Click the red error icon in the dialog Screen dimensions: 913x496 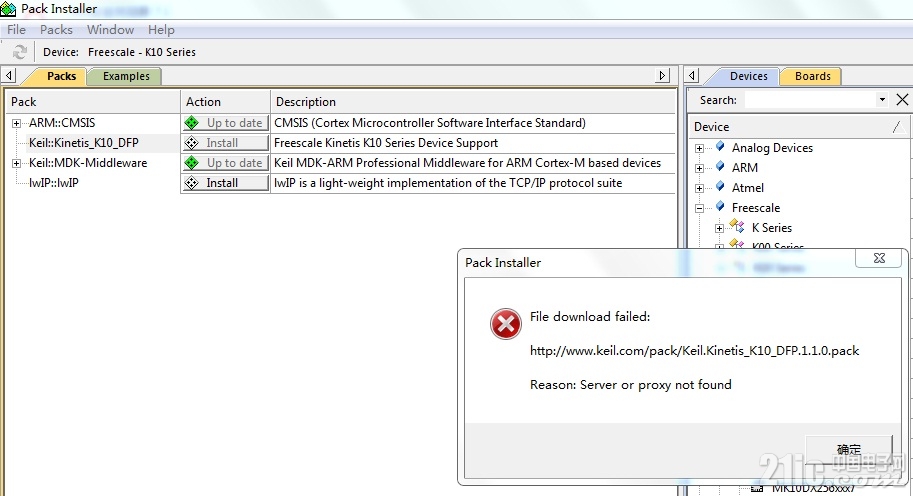tap(505, 324)
